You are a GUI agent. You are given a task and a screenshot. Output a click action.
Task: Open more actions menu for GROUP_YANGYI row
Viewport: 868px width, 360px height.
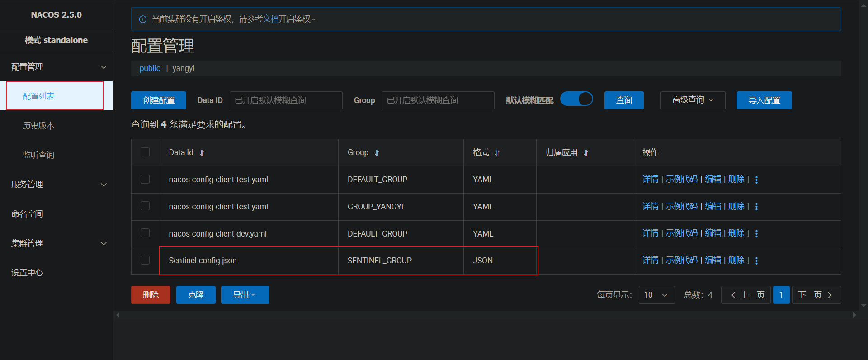point(756,206)
